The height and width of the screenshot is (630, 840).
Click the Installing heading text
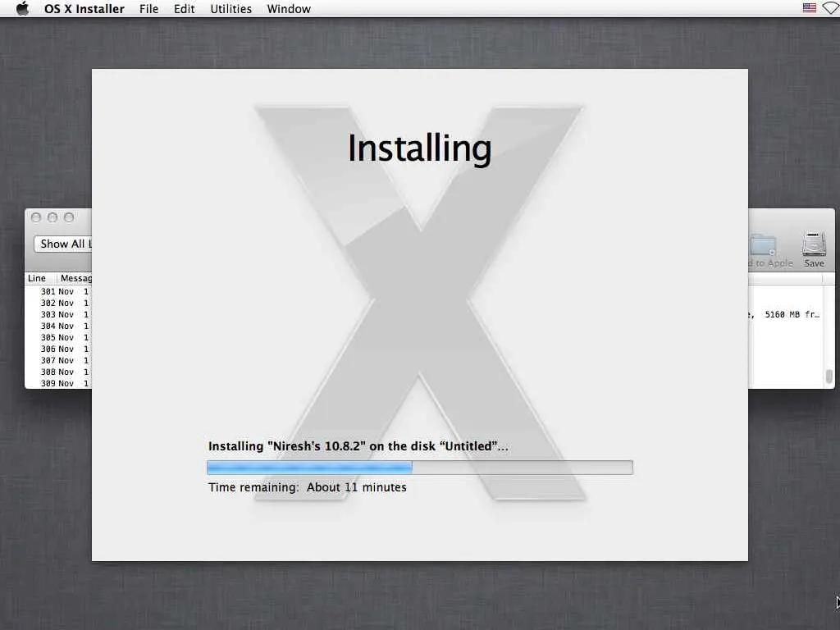pos(419,148)
